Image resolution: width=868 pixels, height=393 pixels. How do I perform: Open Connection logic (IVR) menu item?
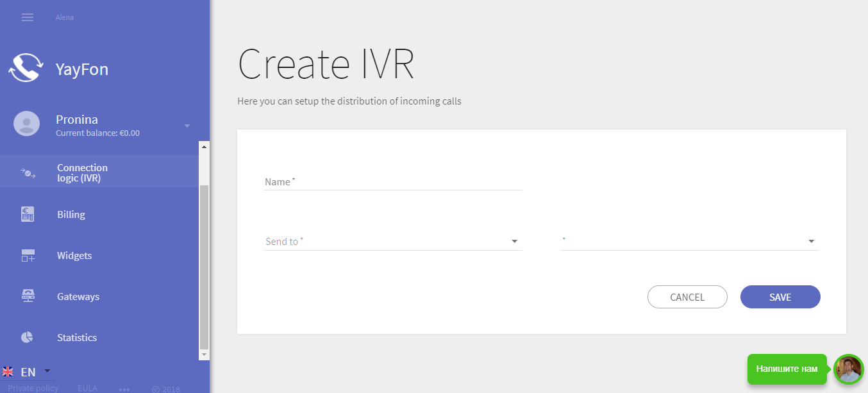99,171
